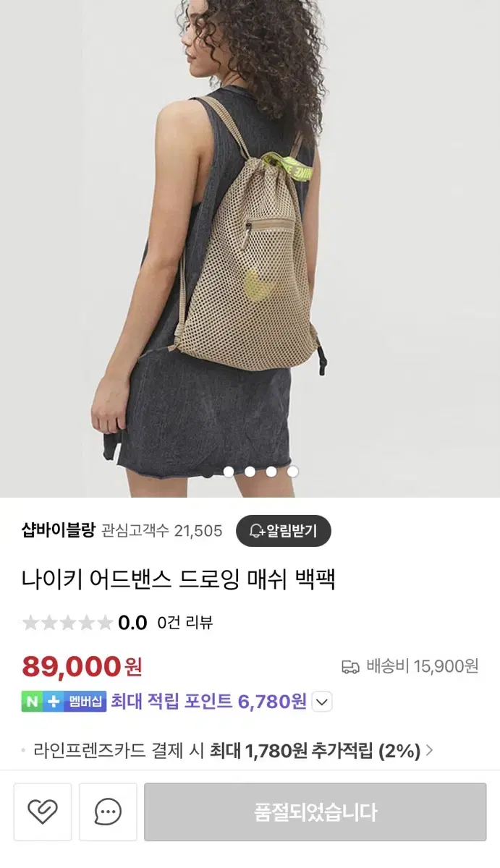Open 라인프렌즈카드 추가적립 detail arrow

pos(429,751)
